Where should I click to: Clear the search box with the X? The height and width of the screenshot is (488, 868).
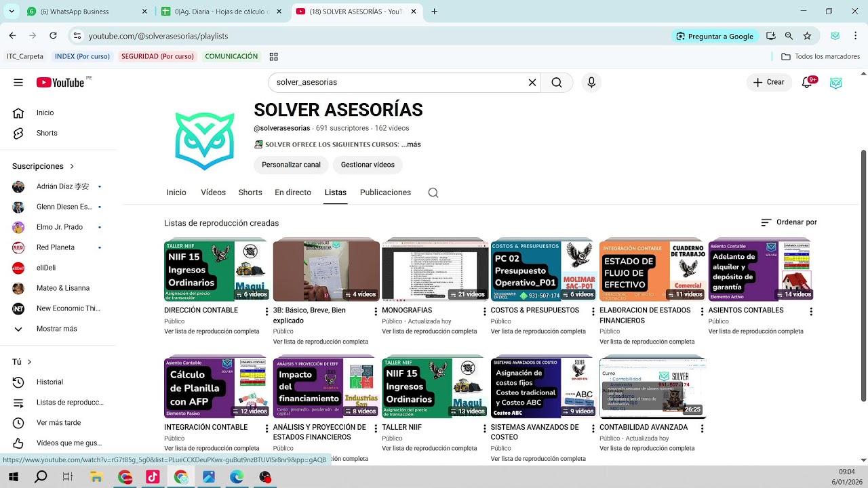[x=532, y=83]
